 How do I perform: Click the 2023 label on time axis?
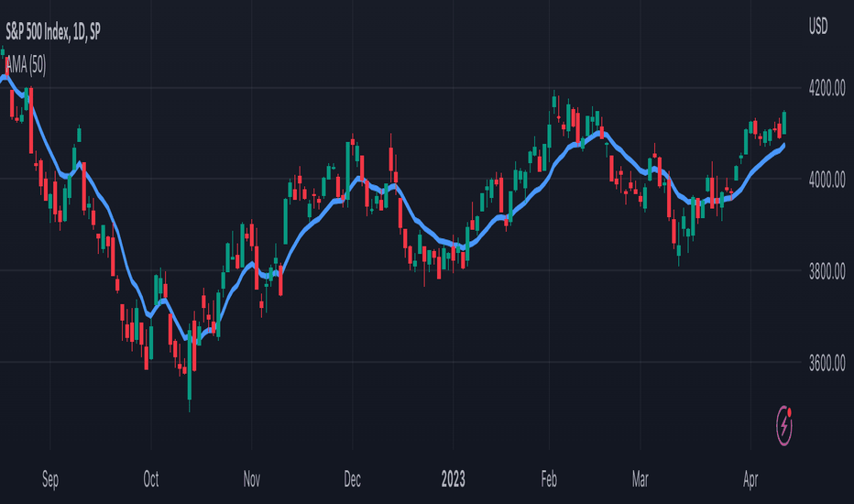click(x=454, y=479)
